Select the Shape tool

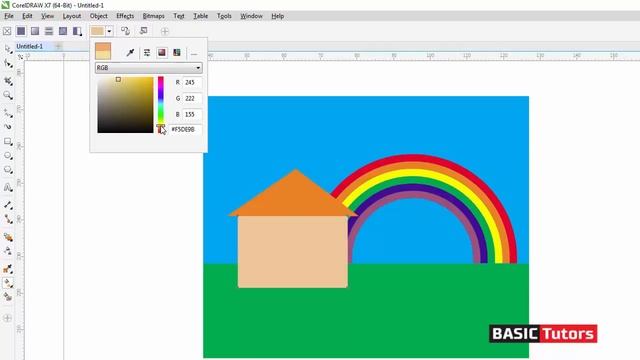8,64
